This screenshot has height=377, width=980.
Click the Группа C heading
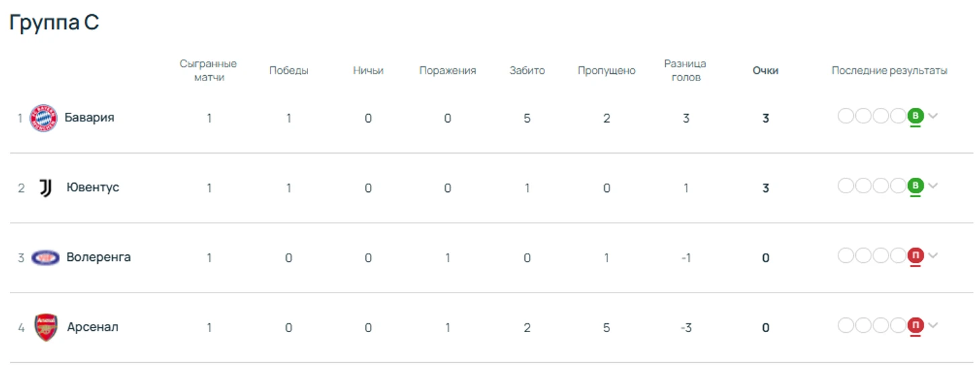(x=54, y=22)
